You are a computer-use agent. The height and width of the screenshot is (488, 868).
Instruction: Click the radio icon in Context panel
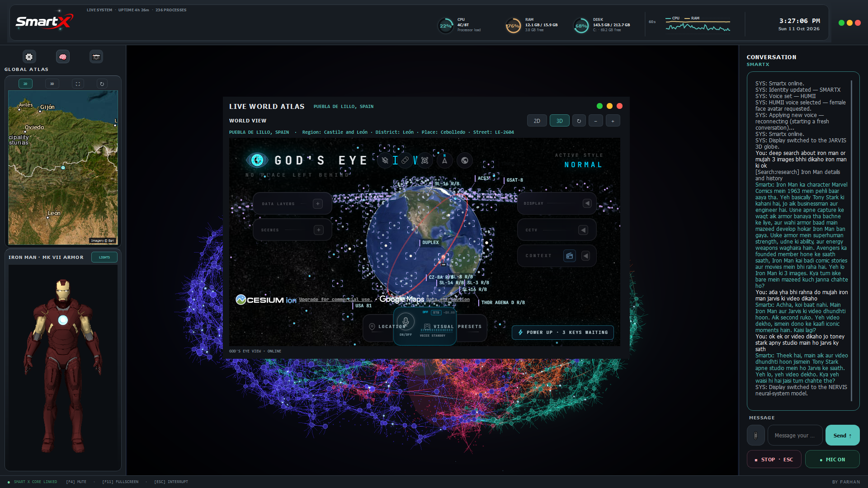click(570, 256)
